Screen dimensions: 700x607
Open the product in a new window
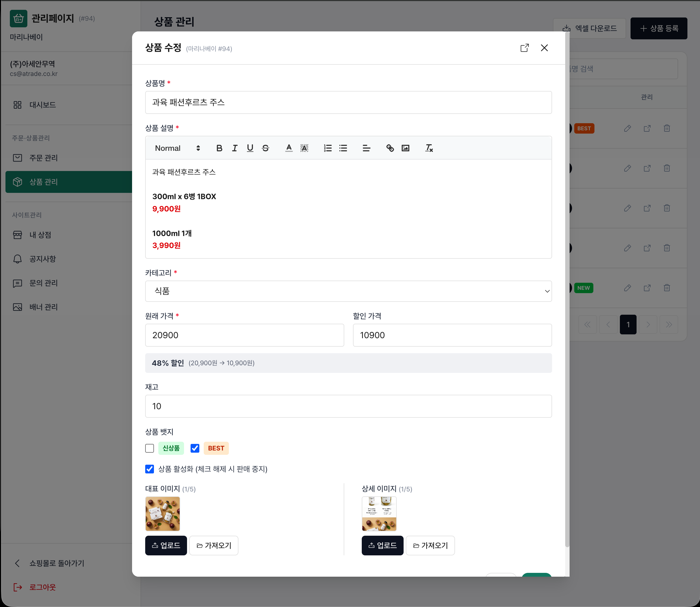point(524,48)
